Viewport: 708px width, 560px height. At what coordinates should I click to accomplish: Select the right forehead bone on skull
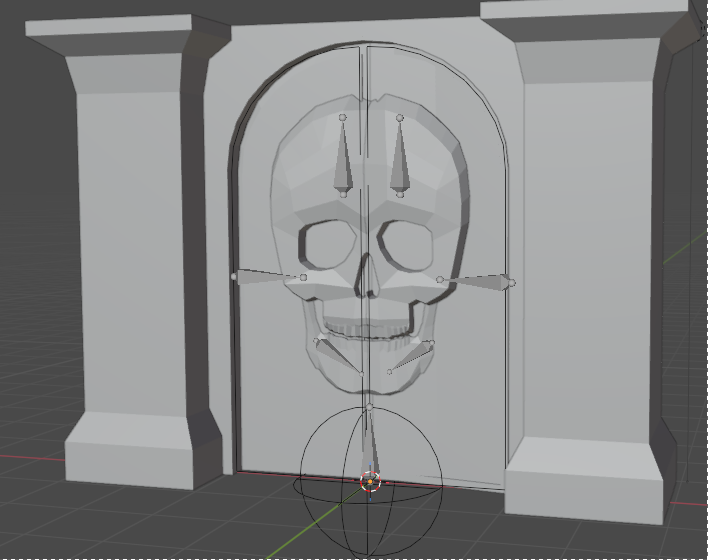tap(400, 156)
